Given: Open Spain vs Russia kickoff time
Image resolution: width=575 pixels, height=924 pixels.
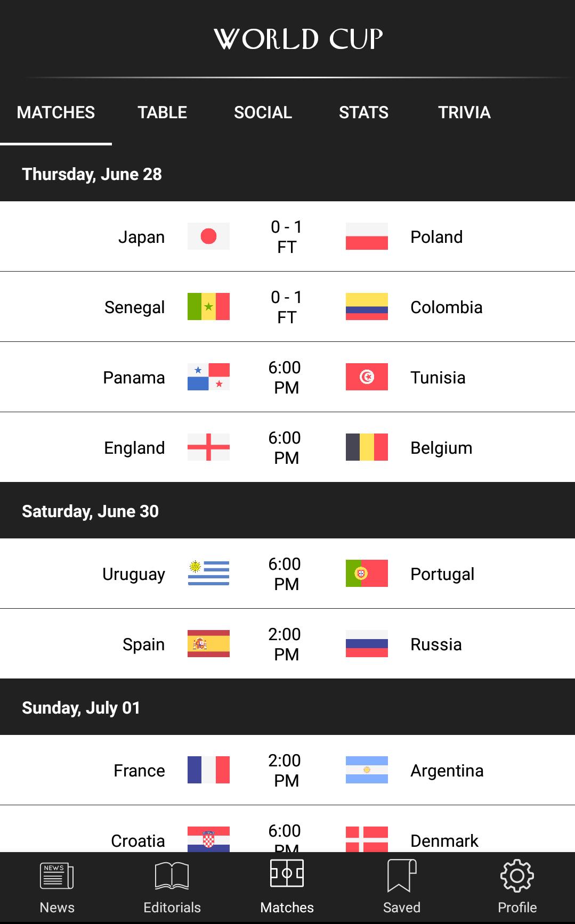Looking at the screenshot, I should click(x=285, y=644).
